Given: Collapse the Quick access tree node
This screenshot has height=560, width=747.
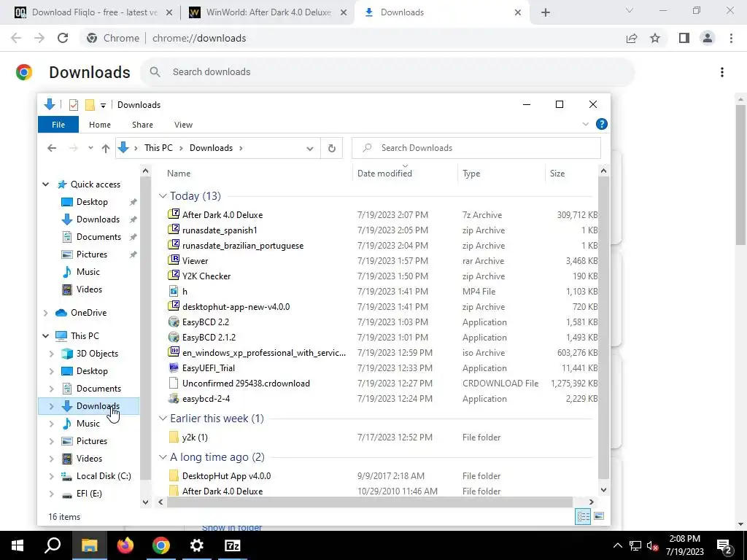Looking at the screenshot, I should (x=46, y=184).
